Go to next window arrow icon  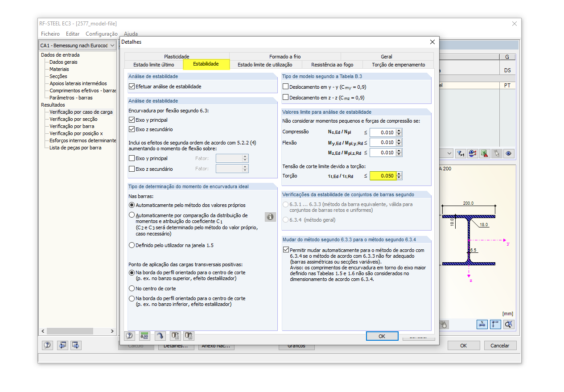[x=76, y=345]
